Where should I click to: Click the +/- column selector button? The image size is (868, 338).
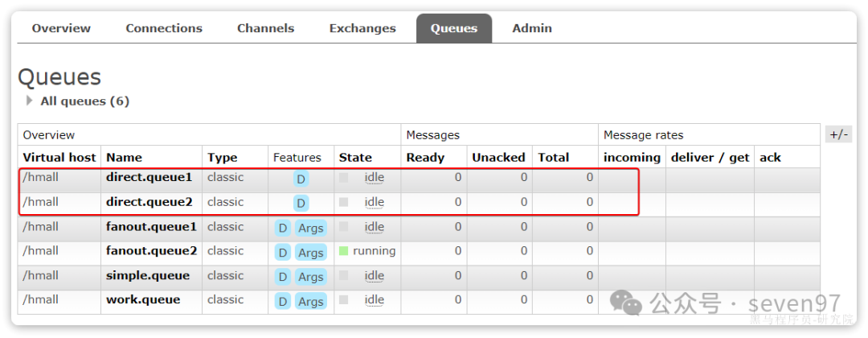(x=838, y=134)
